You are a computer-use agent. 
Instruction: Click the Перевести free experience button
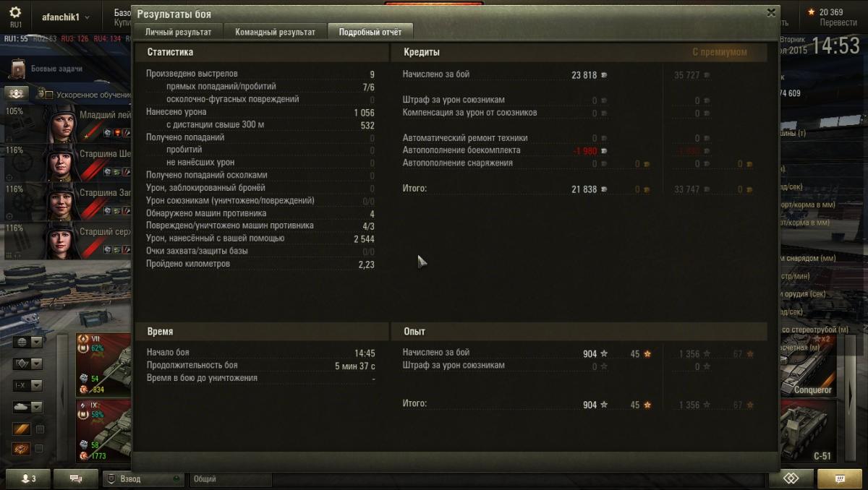pyautogui.click(x=838, y=22)
